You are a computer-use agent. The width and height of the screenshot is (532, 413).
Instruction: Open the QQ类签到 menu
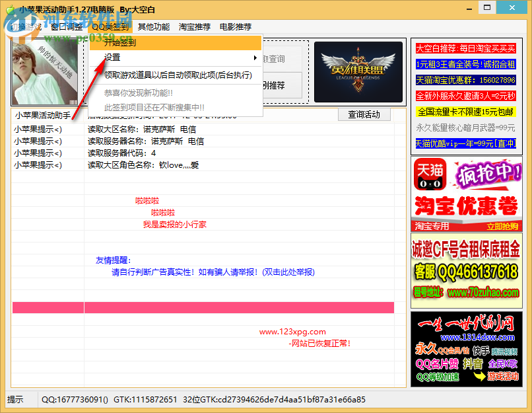pos(110,27)
